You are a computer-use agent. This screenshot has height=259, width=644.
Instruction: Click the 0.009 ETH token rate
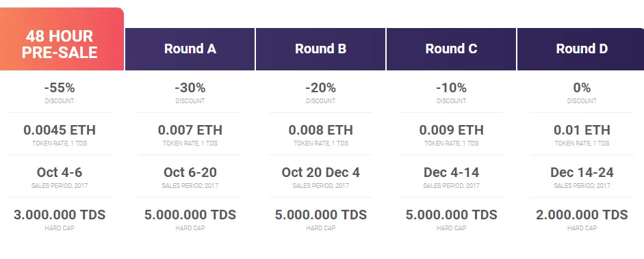tap(452, 130)
